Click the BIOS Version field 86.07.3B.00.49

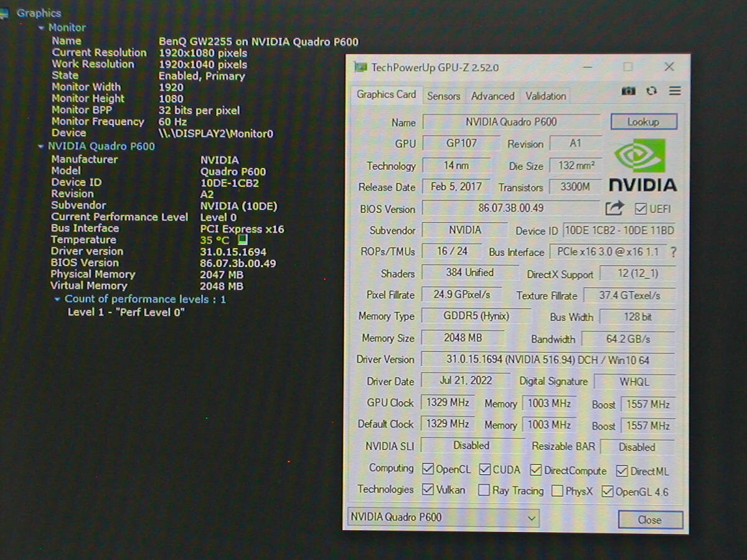click(511, 208)
